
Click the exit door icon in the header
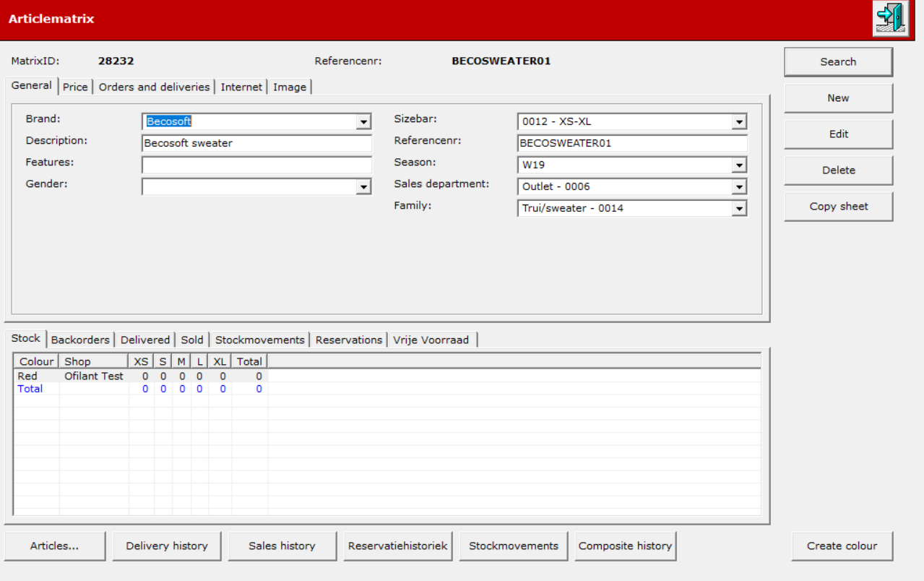890,19
